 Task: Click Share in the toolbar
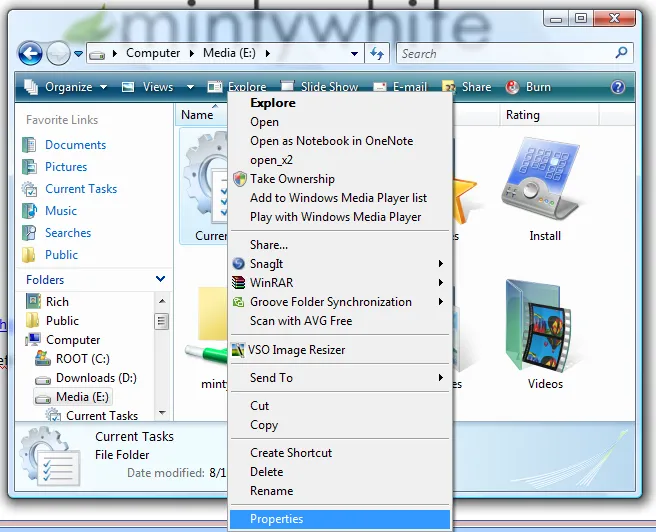(x=467, y=87)
